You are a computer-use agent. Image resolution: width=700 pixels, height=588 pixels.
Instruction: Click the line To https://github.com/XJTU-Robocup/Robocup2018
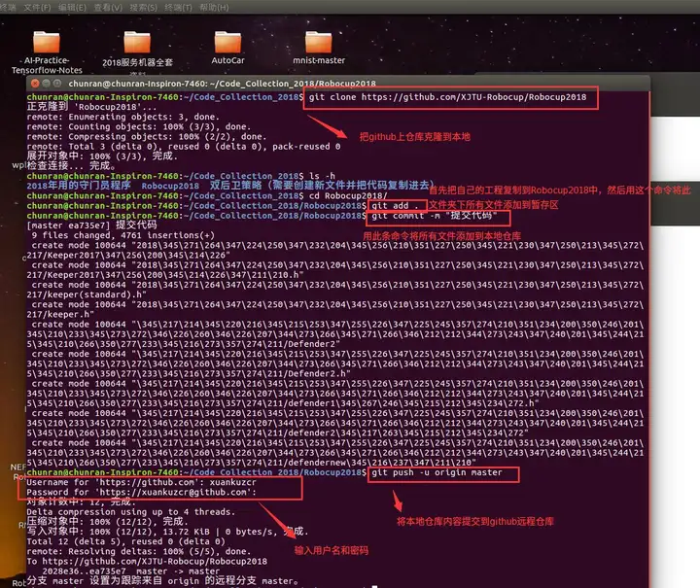[147, 561]
